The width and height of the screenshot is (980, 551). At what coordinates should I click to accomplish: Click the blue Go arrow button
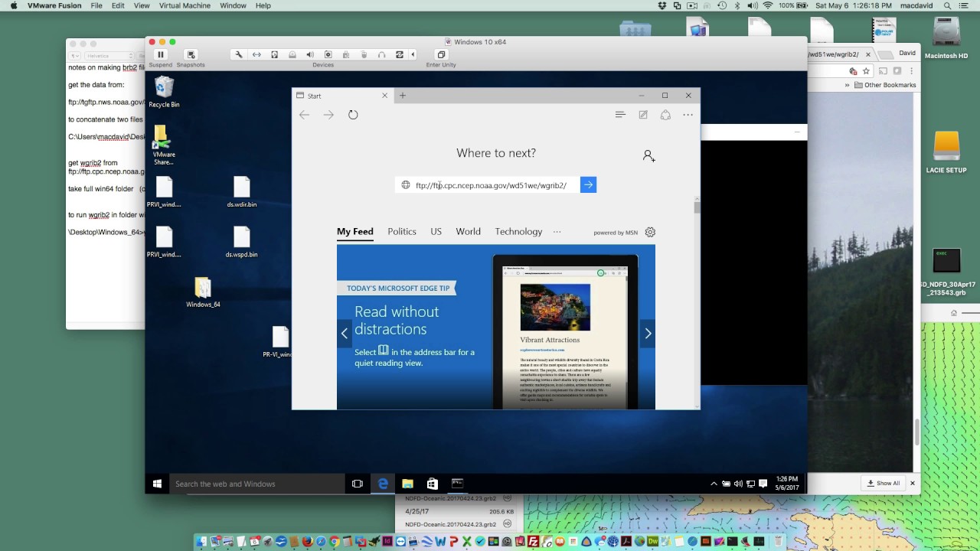click(588, 184)
